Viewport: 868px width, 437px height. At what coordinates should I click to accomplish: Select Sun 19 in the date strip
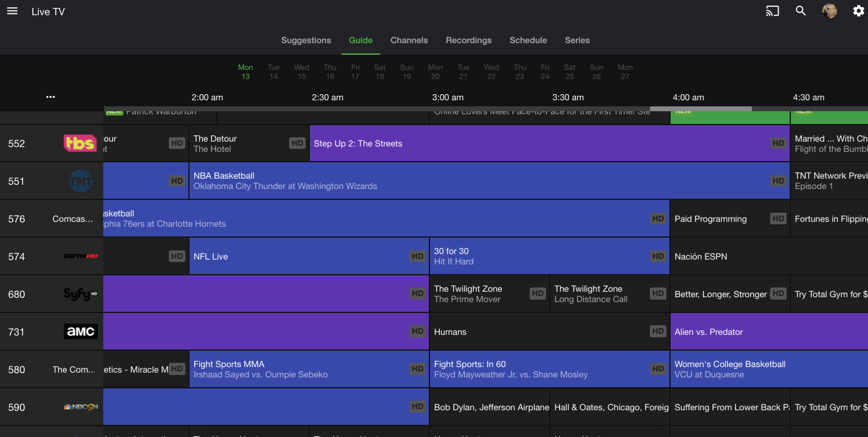(x=407, y=72)
